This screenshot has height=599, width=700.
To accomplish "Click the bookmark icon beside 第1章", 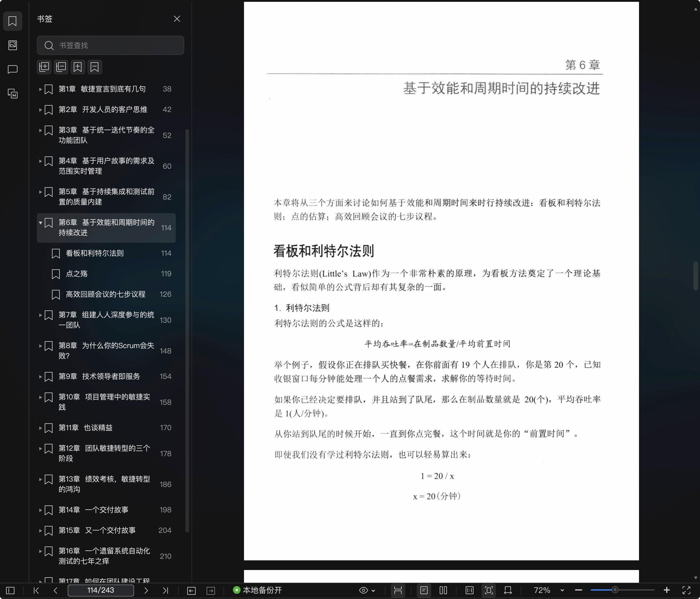I will tap(49, 89).
